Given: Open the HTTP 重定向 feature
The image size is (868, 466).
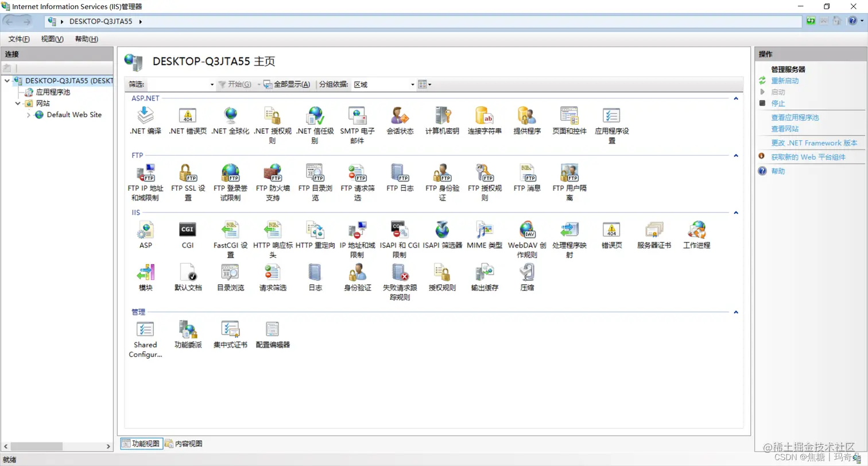Looking at the screenshot, I should coord(315,234).
